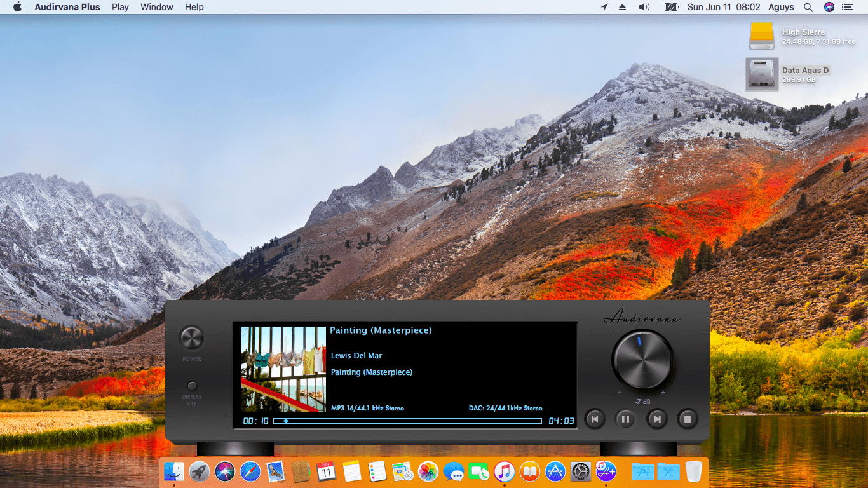
Task: Open the Trash in dock
Action: click(693, 471)
